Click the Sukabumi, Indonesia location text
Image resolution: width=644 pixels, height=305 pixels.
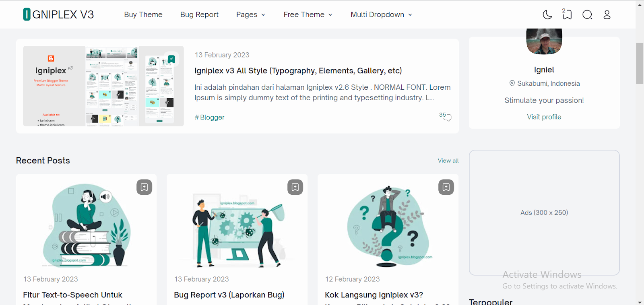pos(549,83)
